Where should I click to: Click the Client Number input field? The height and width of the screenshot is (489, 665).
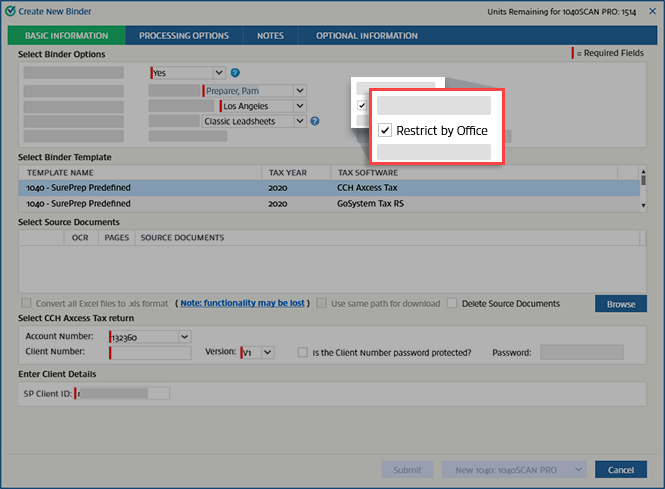point(150,352)
